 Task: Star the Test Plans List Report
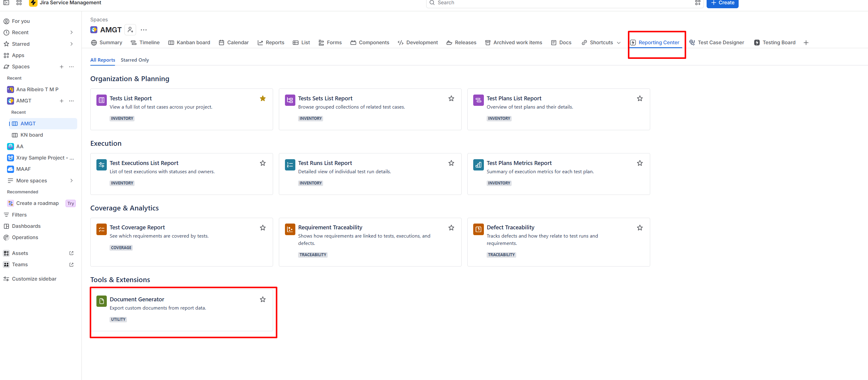(x=640, y=99)
